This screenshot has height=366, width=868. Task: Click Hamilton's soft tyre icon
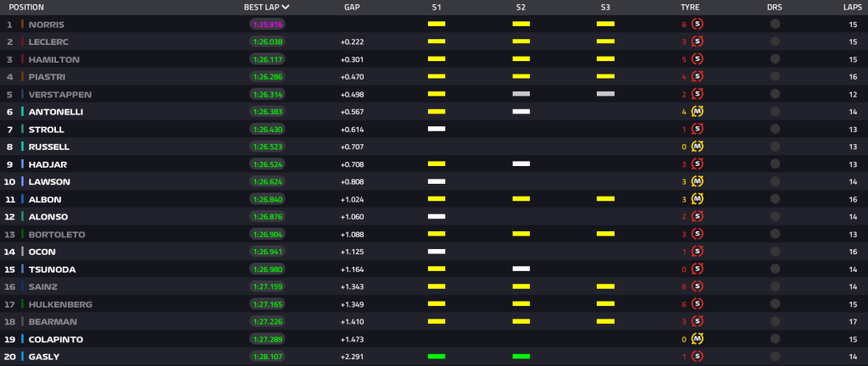[x=698, y=59]
